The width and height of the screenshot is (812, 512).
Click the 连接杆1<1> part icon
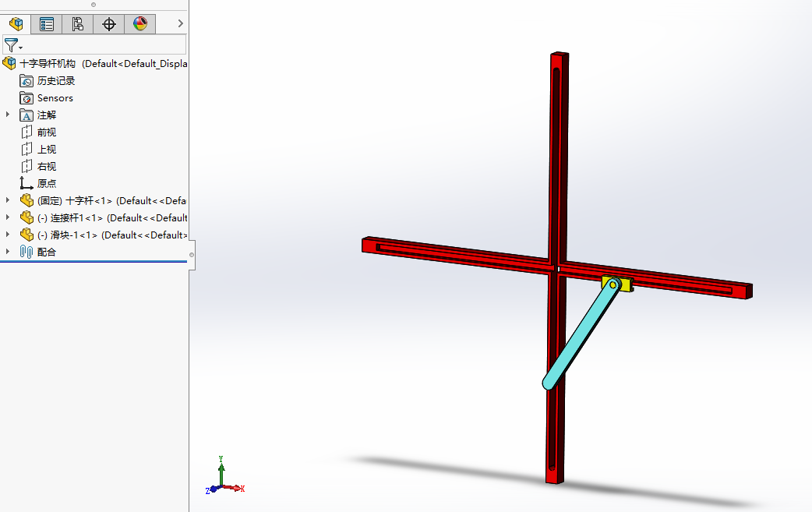[26, 217]
